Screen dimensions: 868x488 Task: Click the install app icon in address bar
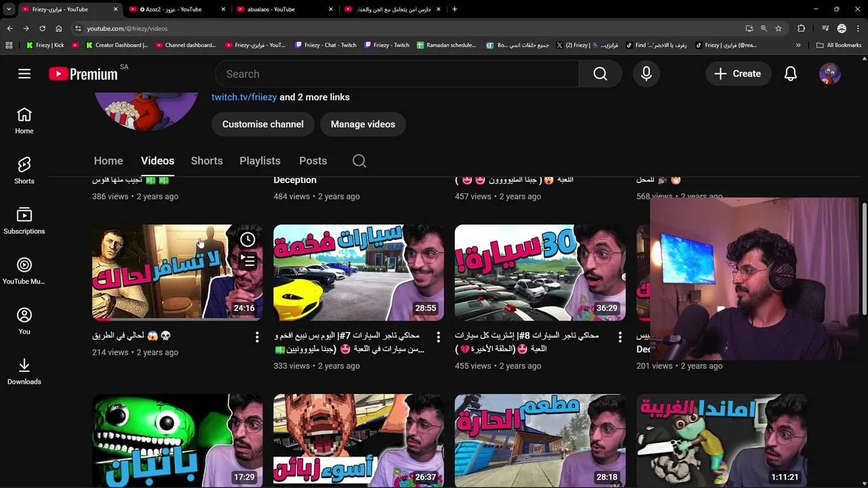click(x=749, y=28)
